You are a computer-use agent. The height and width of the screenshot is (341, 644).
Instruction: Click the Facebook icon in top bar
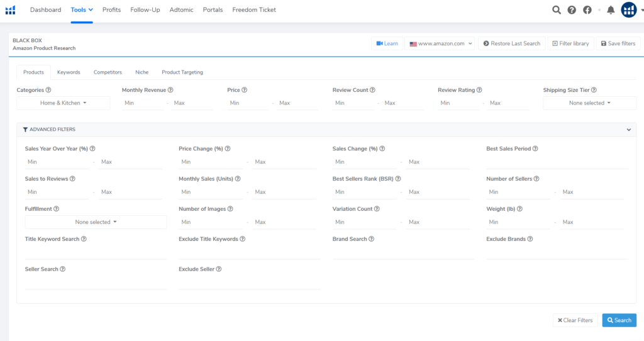click(x=587, y=10)
